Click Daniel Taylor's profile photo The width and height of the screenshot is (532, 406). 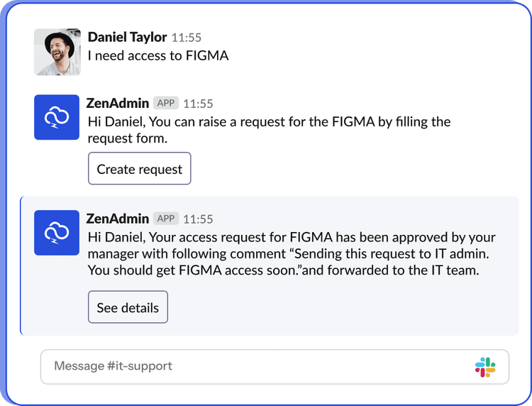[x=57, y=52]
